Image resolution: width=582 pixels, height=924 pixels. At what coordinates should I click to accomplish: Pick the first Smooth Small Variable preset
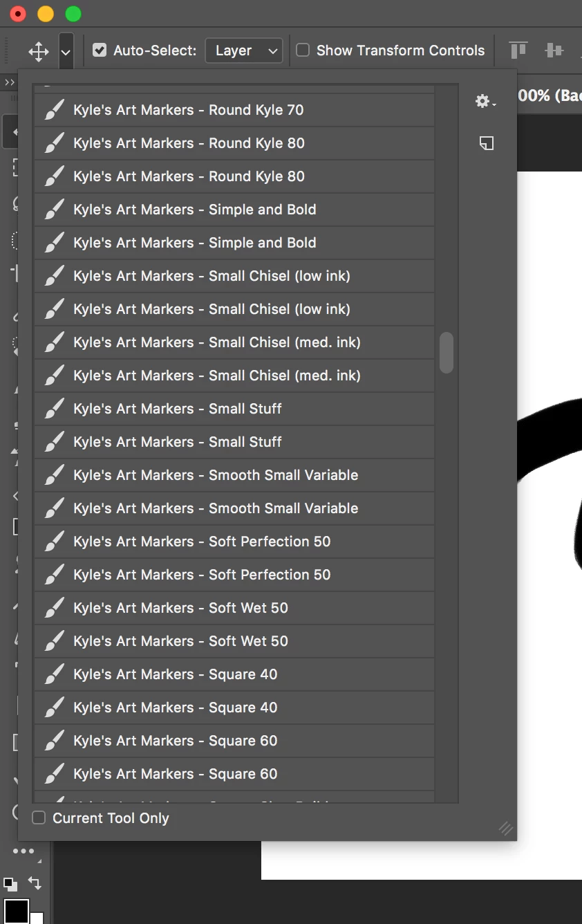coord(234,475)
